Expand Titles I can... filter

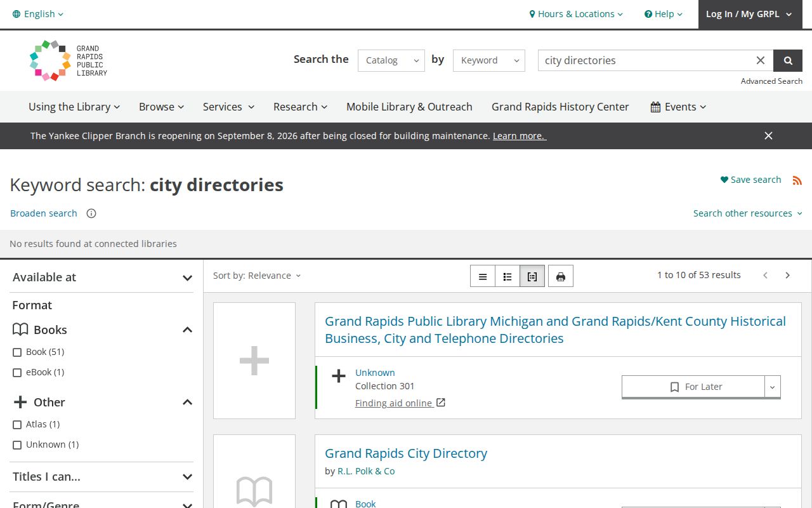coord(102,477)
